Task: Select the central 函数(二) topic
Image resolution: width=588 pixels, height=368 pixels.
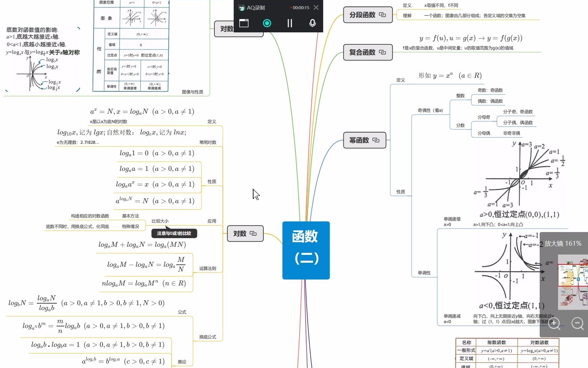Action: 306,250
